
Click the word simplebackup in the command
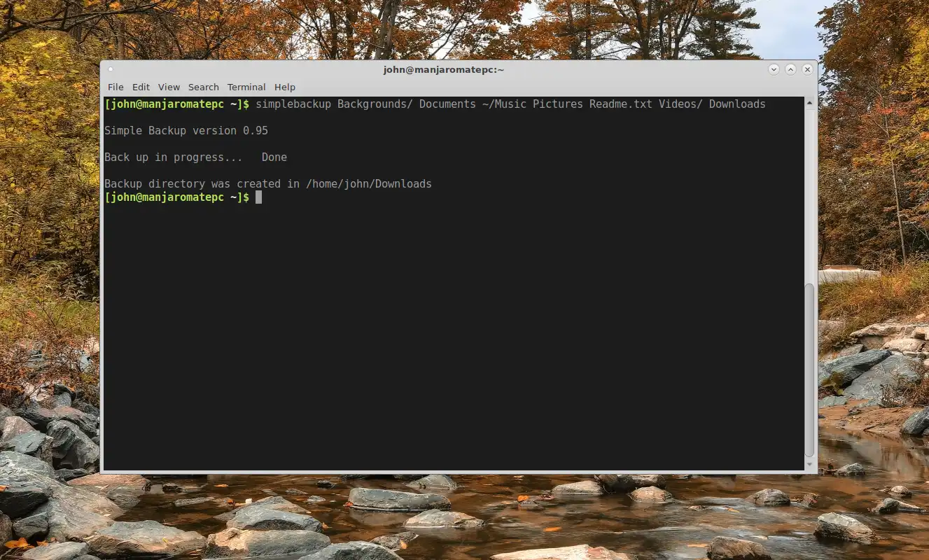coord(293,104)
